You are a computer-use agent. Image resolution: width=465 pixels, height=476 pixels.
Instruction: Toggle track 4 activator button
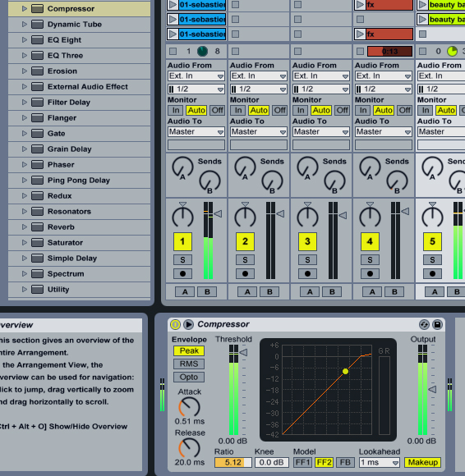[x=370, y=241]
